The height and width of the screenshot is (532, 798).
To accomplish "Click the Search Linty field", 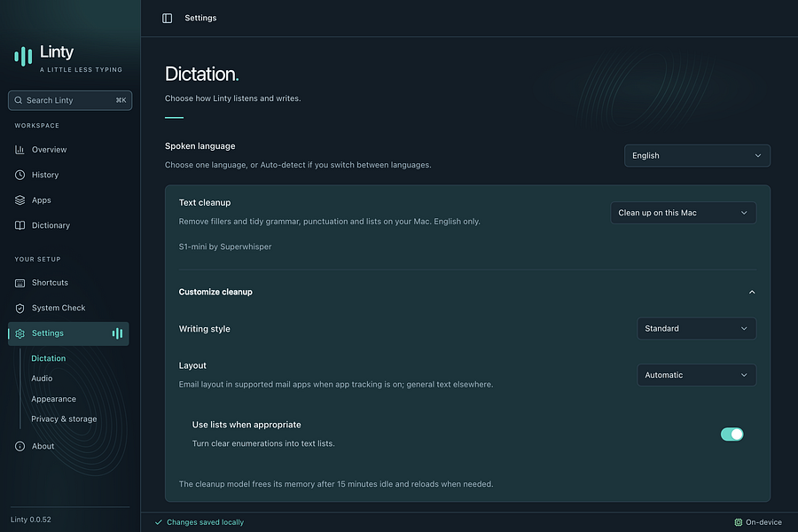I will [x=70, y=100].
